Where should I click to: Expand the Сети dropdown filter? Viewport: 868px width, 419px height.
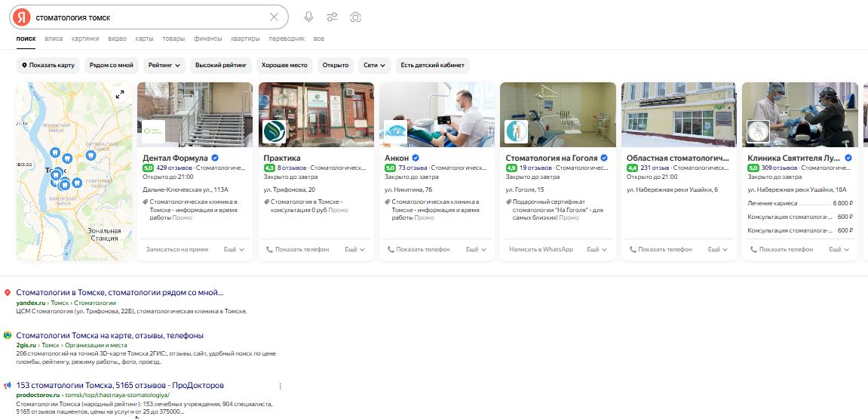(x=375, y=66)
